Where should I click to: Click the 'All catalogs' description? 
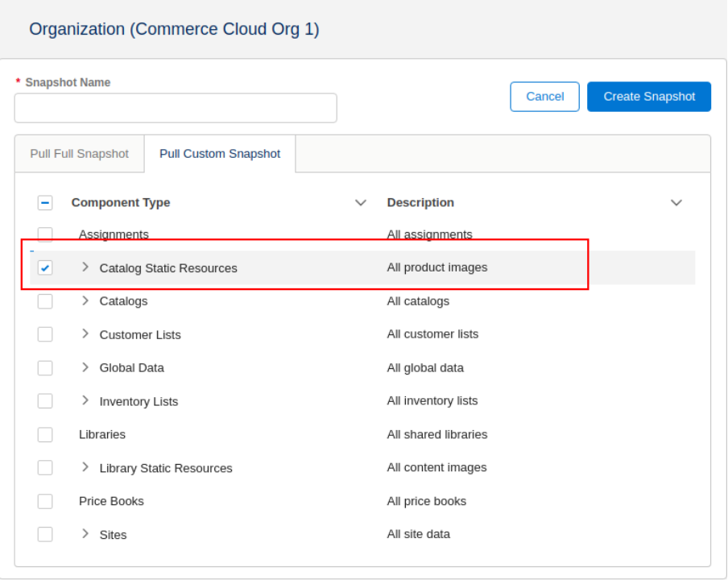point(418,301)
